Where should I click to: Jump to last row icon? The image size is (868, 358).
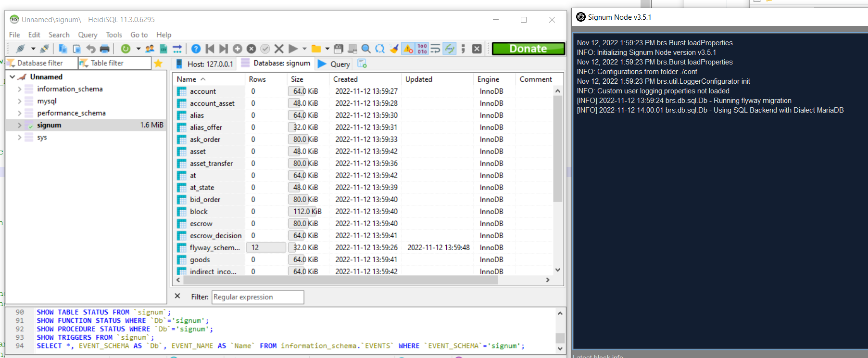click(224, 49)
